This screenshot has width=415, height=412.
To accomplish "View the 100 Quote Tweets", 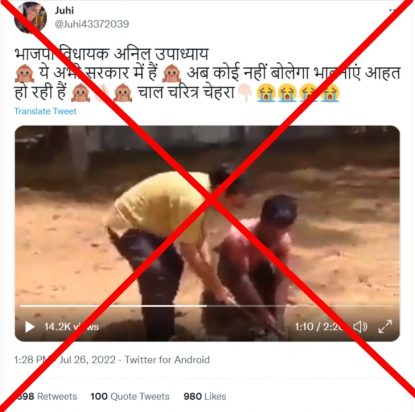I will pos(130,396).
